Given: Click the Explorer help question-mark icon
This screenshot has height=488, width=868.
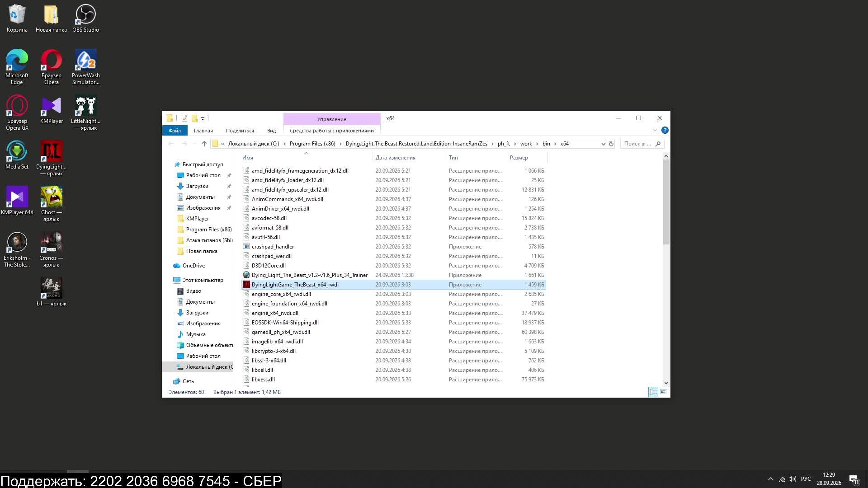Looking at the screenshot, I should (665, 130).
